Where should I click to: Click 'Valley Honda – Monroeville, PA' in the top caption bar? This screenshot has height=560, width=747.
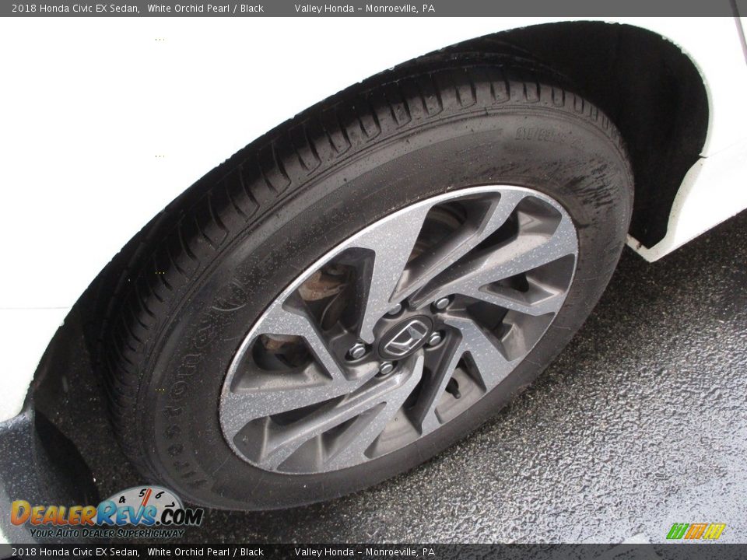pos(364,8)
